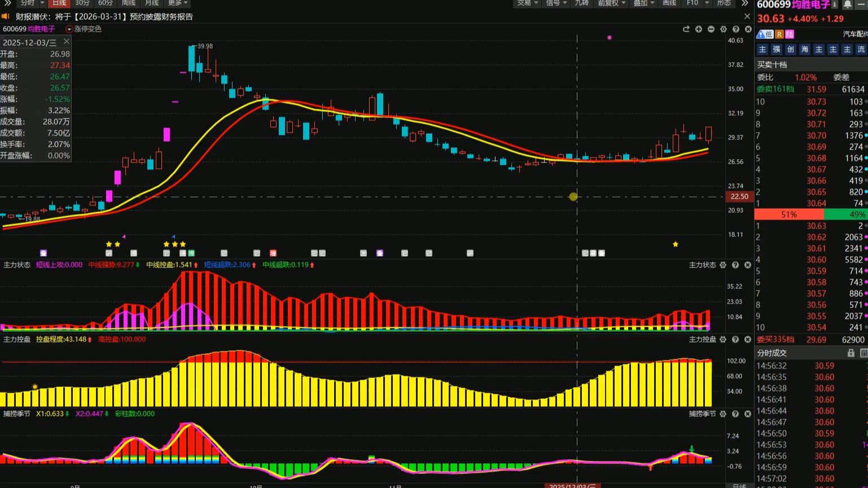Click the 九转 button in toolbar
The width and height of the screenshot is (868, 488).
[x=582, y=3]
